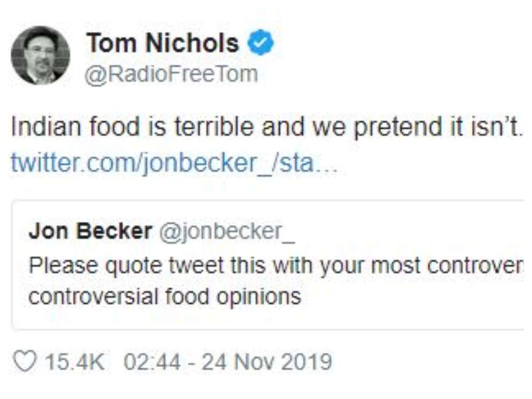Click the 'Indian food is terrible' tweet text
The width and height of the screenshot is (532, 399).
(266, 128)
